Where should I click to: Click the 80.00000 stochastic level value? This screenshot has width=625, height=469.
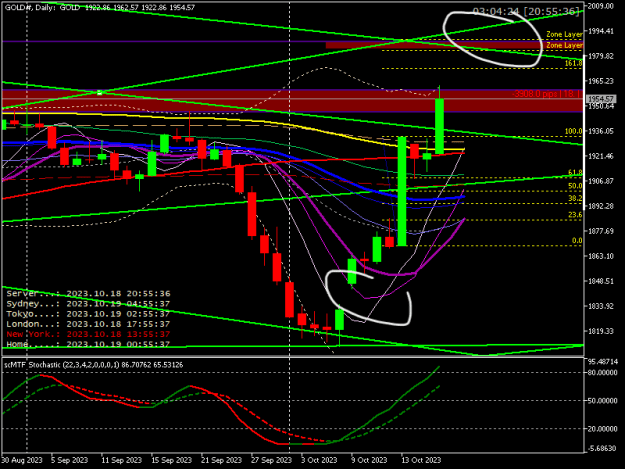coord(603,373)
